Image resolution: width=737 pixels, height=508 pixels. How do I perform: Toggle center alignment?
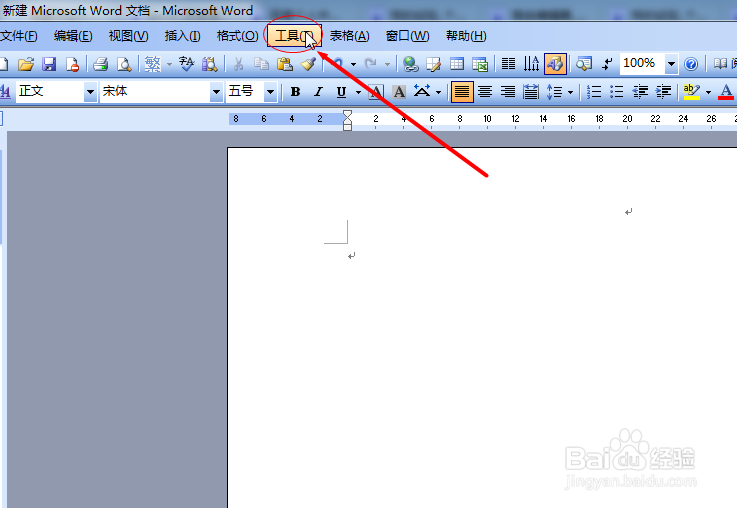click(x=485, y=92)
